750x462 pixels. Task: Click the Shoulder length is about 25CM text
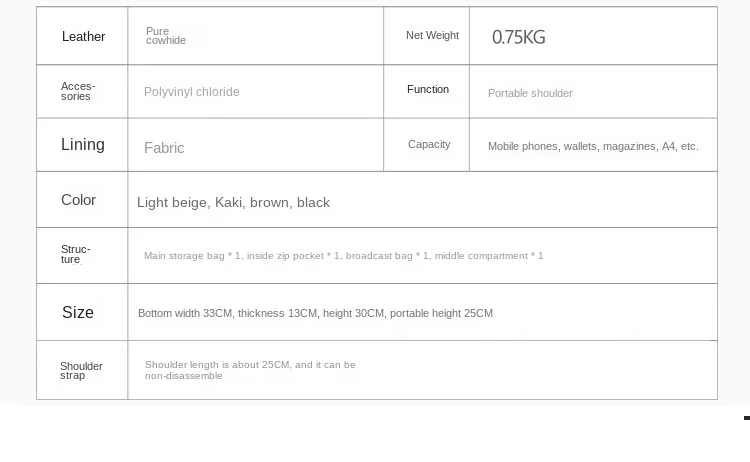[x=250, y=371]
